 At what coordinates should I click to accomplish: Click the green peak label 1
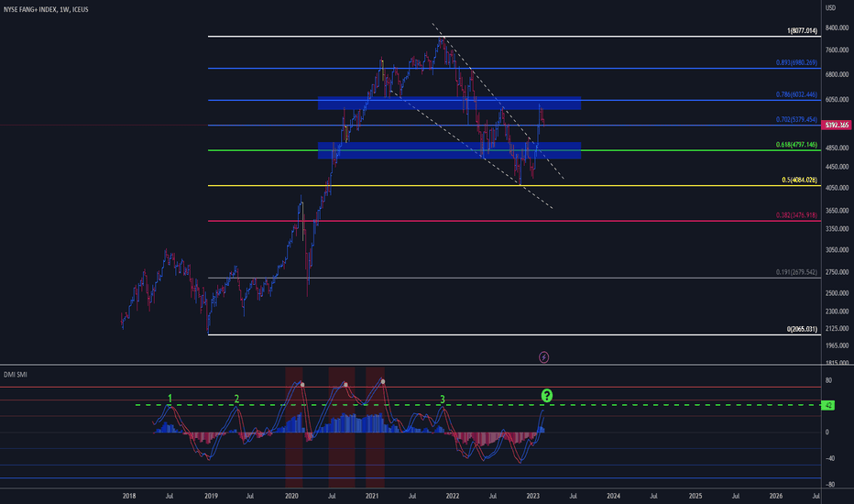[170, 399]
